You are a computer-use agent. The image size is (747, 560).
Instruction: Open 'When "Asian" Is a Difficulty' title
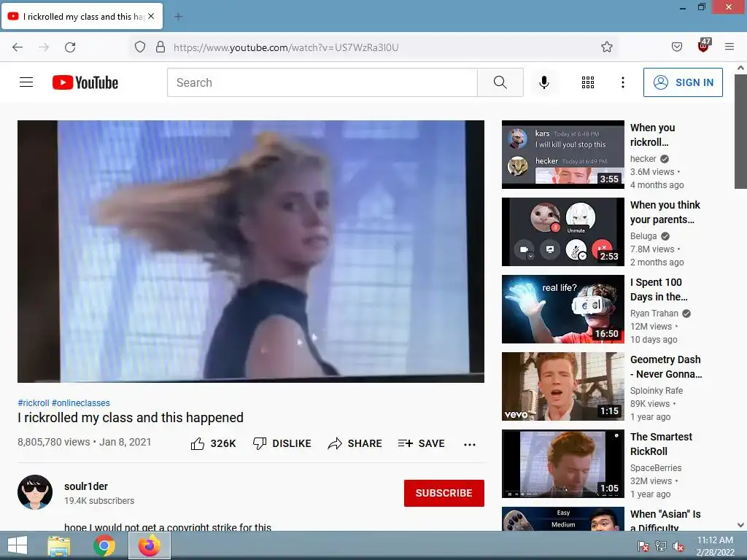[x=665, y=521]
